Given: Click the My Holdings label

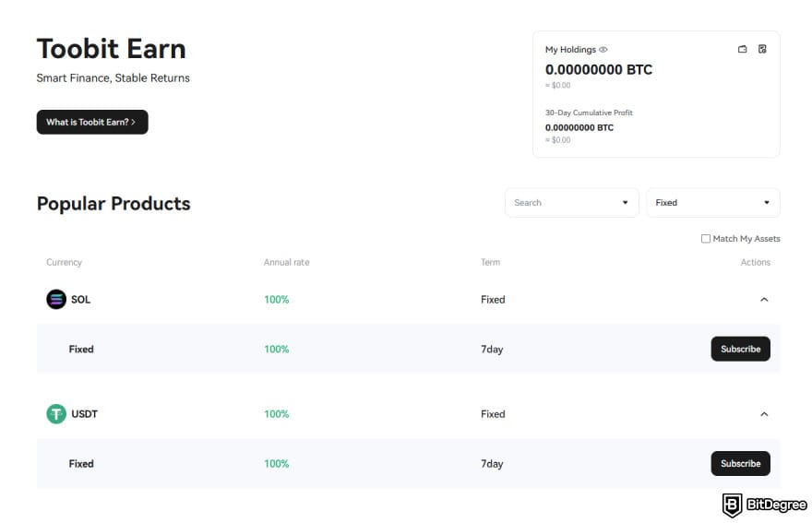Looking at the screenshot, I should tap(570, 50).
